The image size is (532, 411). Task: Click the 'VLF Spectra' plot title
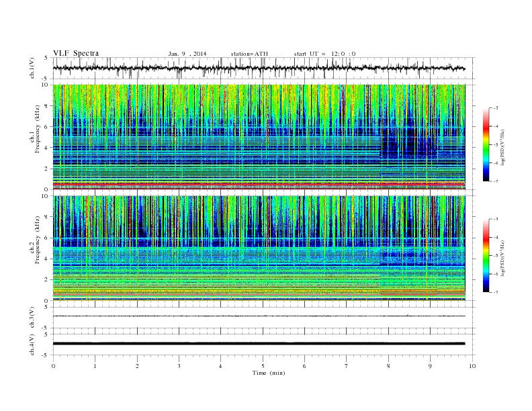76,53
